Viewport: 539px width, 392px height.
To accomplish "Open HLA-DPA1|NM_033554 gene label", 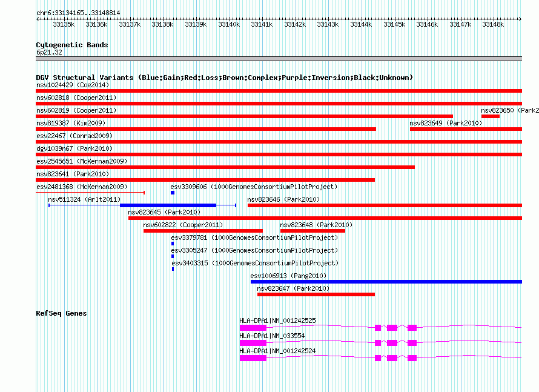I will [x=272, y=336].
